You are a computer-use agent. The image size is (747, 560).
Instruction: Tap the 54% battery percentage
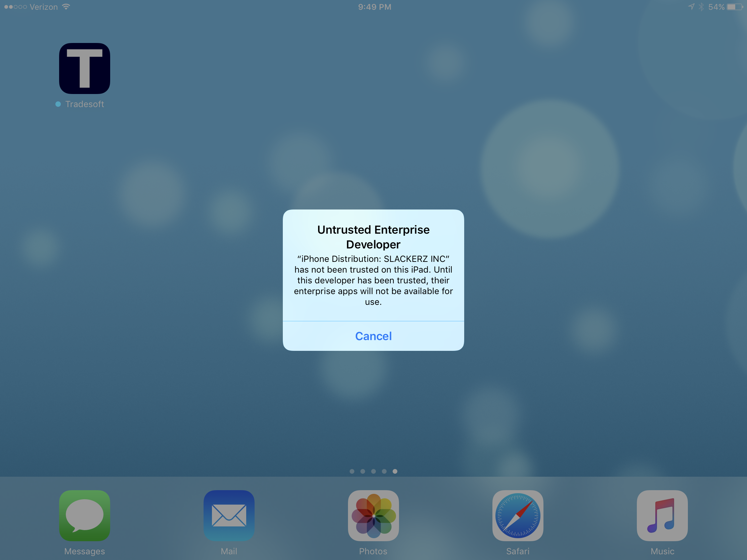pos(716,7)
